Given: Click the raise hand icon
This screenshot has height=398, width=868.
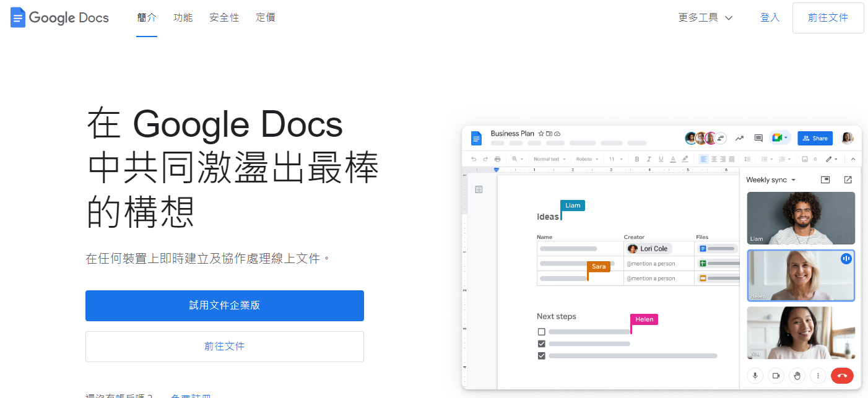Looking at the screenshot, I should click(x=797, y=375).
